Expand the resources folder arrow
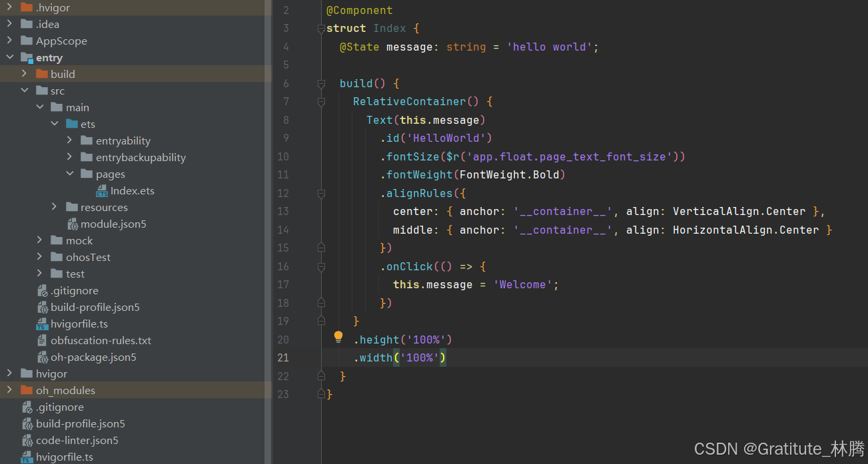This screenshot has width=868, height=464. click(55, 207)
